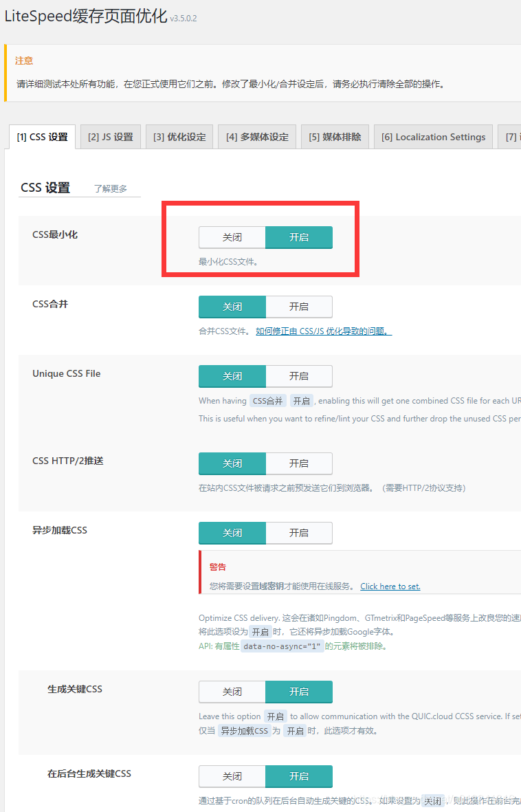The image size is (521, 812).
Task: Click the 生成关键CSS label
Action: pyautogui.click(x=75, y=689)
